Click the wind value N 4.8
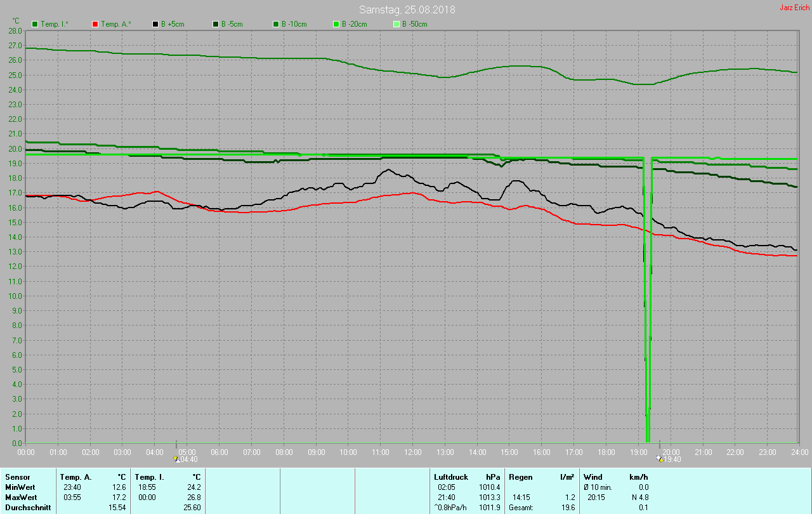This screenshot has width=812, height=514. (x=639, y=497)
